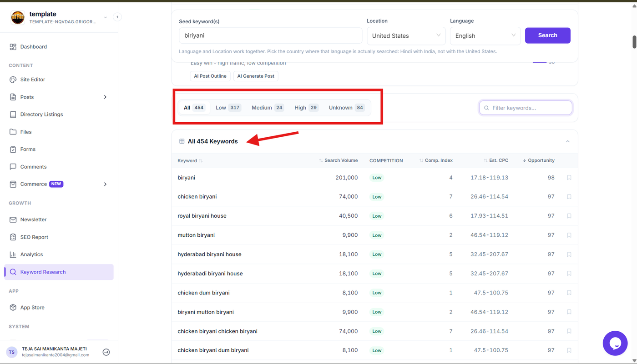This screenshot has height=364, width=637.
Task: Click the Analytics bar chart icon
Action: 13,254
